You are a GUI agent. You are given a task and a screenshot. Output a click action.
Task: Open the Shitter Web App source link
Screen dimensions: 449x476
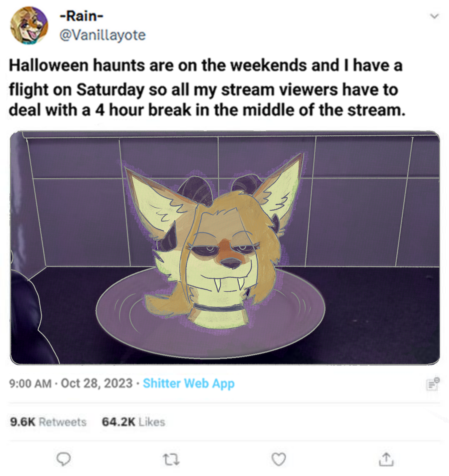[189, 383]
